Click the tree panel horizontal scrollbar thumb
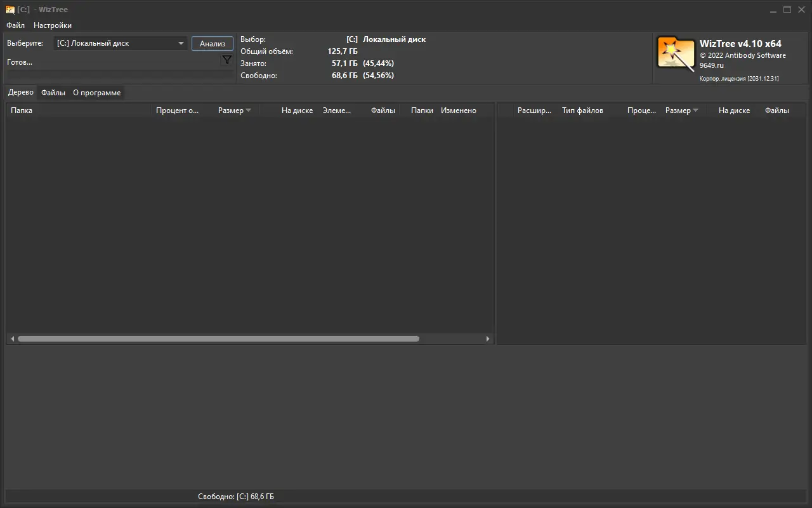Screen dimensions: 812x508 coord(218,339)
